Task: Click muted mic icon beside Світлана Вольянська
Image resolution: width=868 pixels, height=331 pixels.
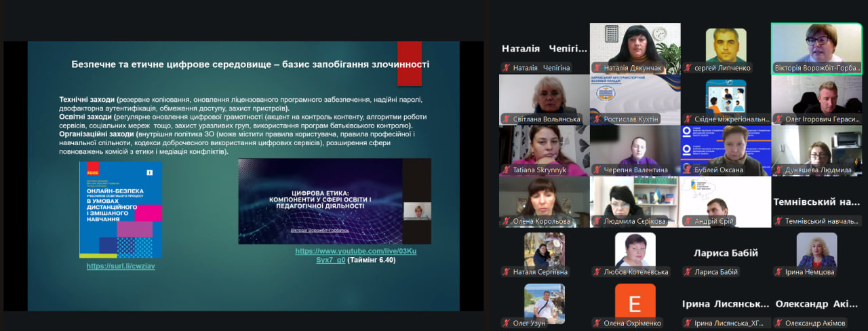Action: (506, 119)
